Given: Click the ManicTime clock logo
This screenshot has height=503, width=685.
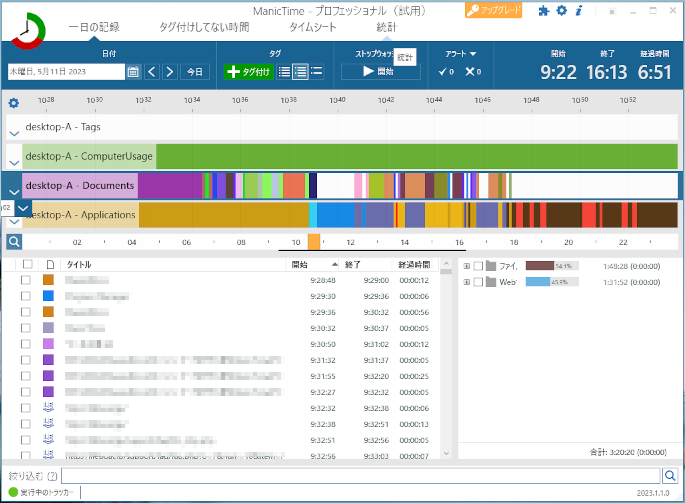Looking at the screenshot, I should click(28, 31).
